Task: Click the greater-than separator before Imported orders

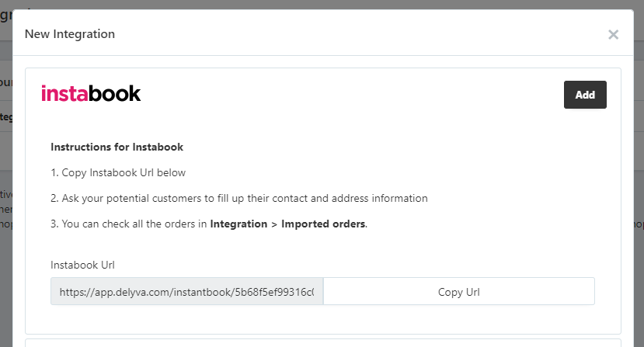Action: point(274,224)
